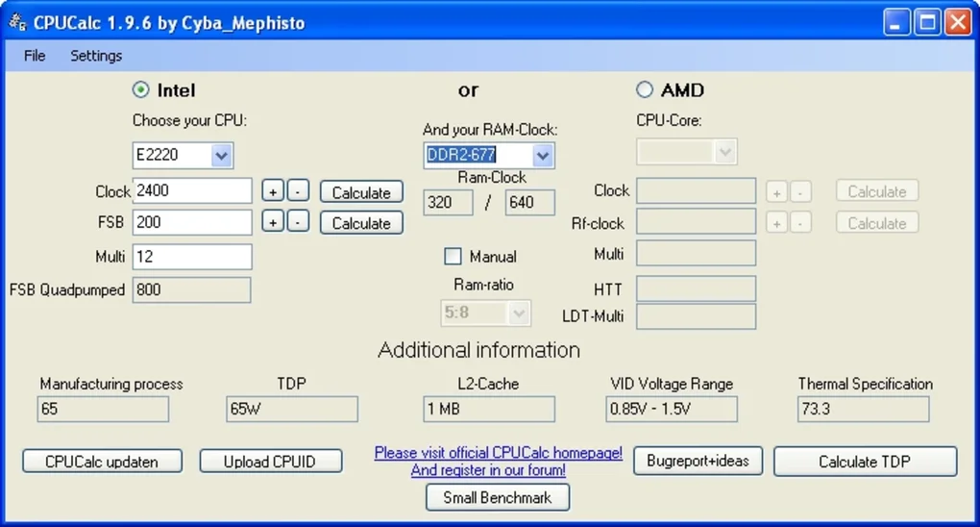Enable the Manual checkbox

click(x=453, y=256)
